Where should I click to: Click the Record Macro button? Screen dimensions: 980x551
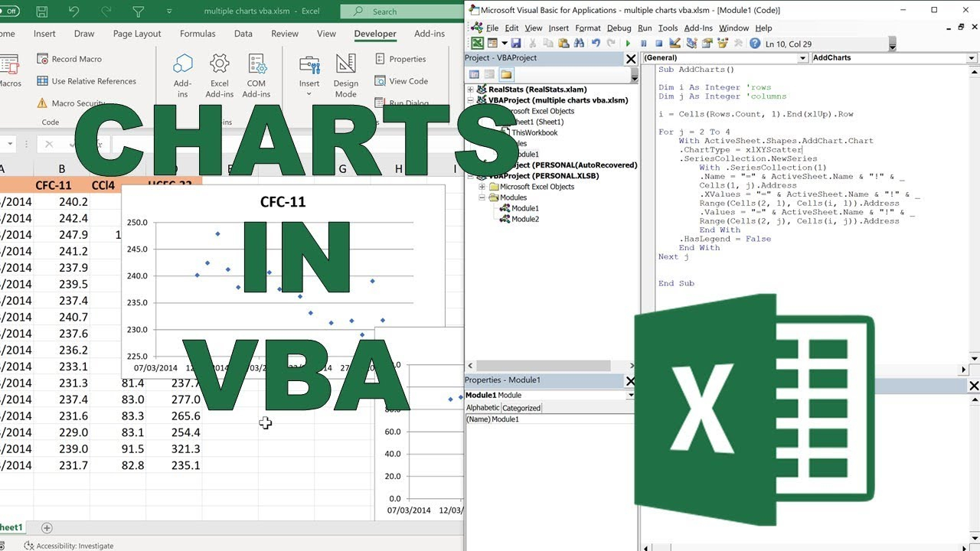pos(69,59)
